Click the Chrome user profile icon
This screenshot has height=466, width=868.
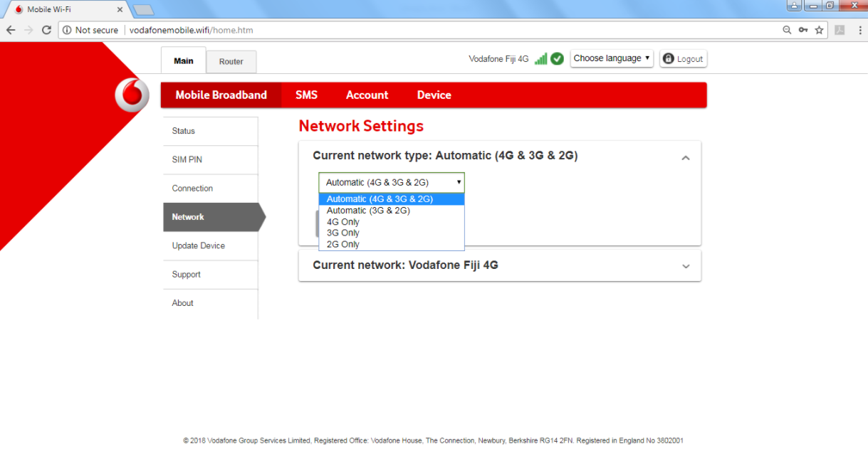click(795, 5)
